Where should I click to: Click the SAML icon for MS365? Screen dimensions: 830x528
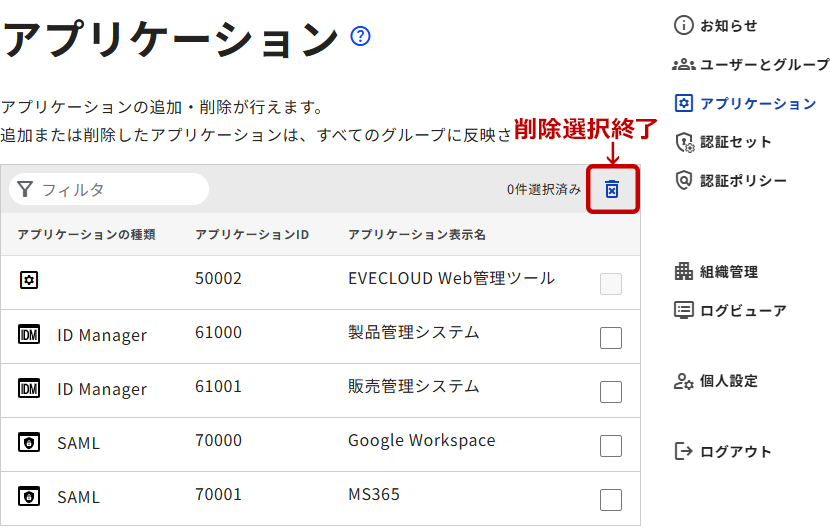(29, 496)
